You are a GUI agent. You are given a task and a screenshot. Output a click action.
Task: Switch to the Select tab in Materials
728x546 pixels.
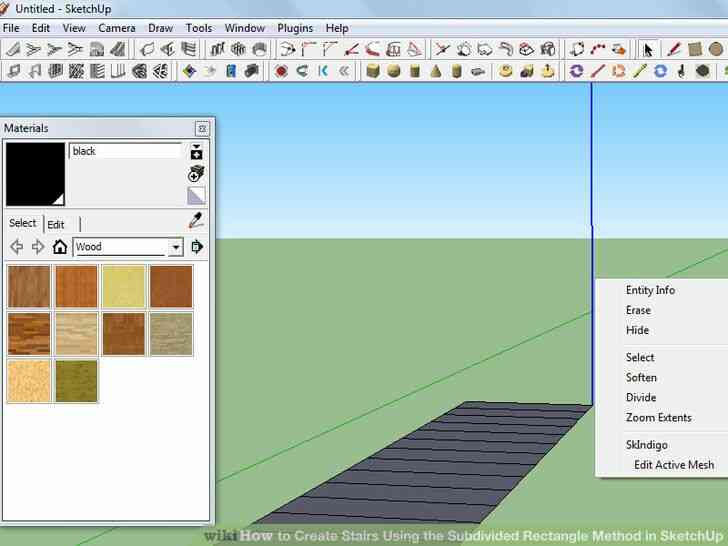[x=22, y=223]
